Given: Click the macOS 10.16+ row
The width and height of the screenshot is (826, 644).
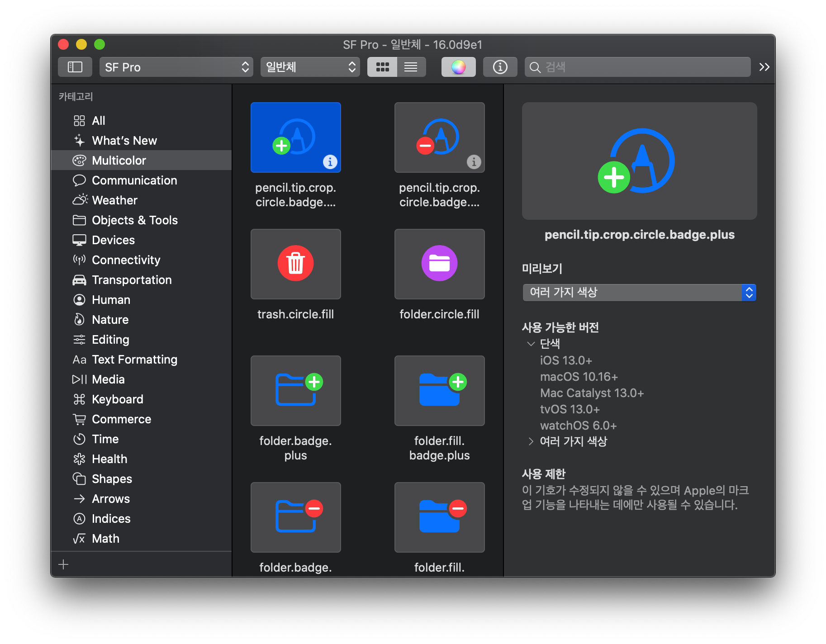Looking at the screenshot, I should point(579,377).
